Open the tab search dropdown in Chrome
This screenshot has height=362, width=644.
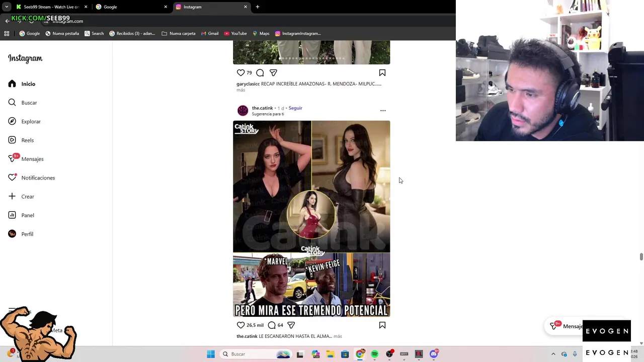tap(7, 7)
